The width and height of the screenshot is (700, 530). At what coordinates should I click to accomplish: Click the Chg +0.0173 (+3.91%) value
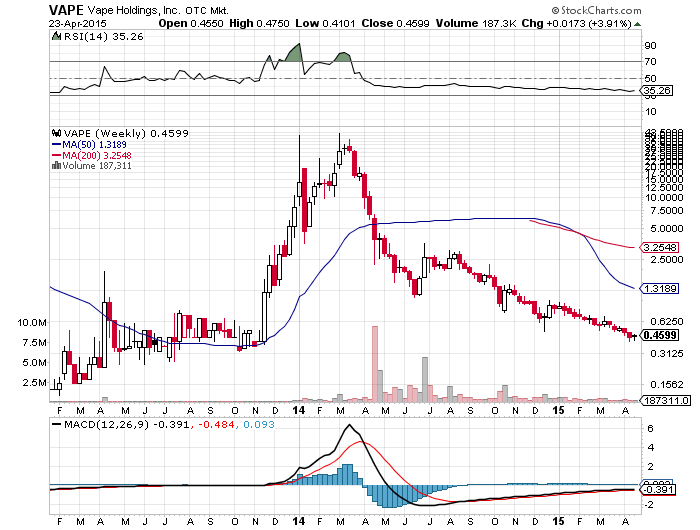point(577,23)
